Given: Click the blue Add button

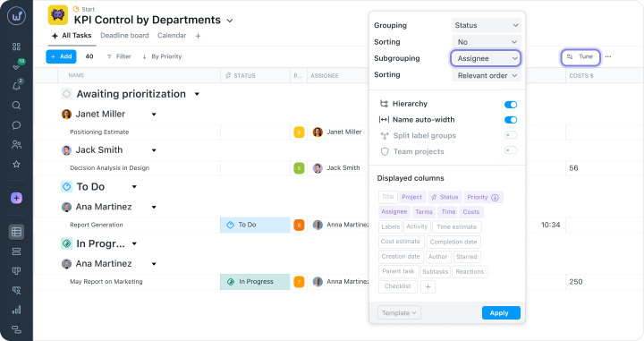Looking at the screenshot, I should 61,56.
